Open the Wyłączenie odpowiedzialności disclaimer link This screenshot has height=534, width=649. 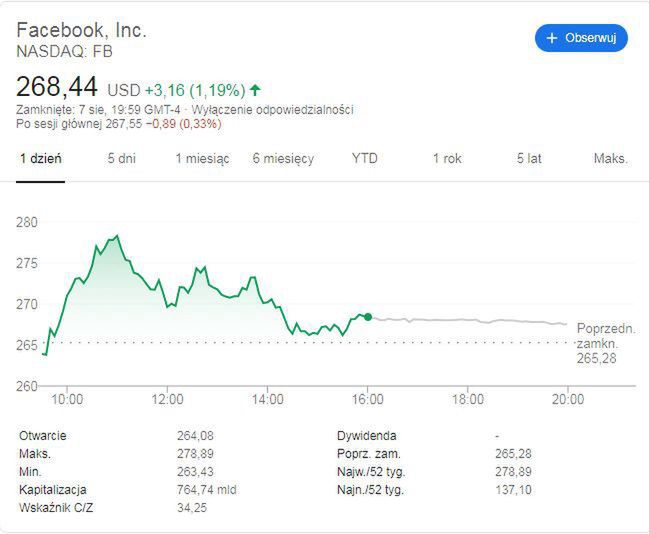[x=288, y=110]
